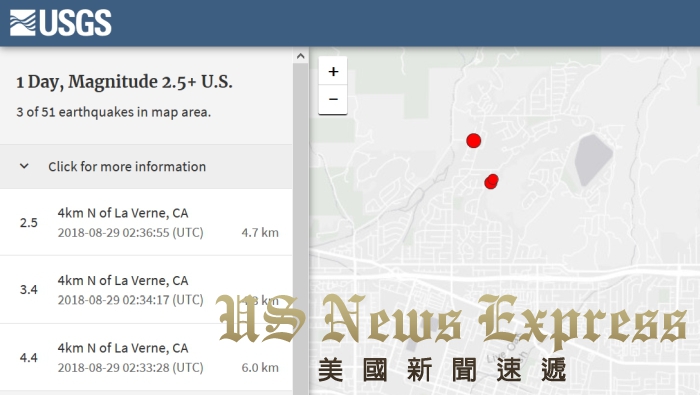Open the magnitude 2.5 La Verne earthquake entry

(146, 222)
